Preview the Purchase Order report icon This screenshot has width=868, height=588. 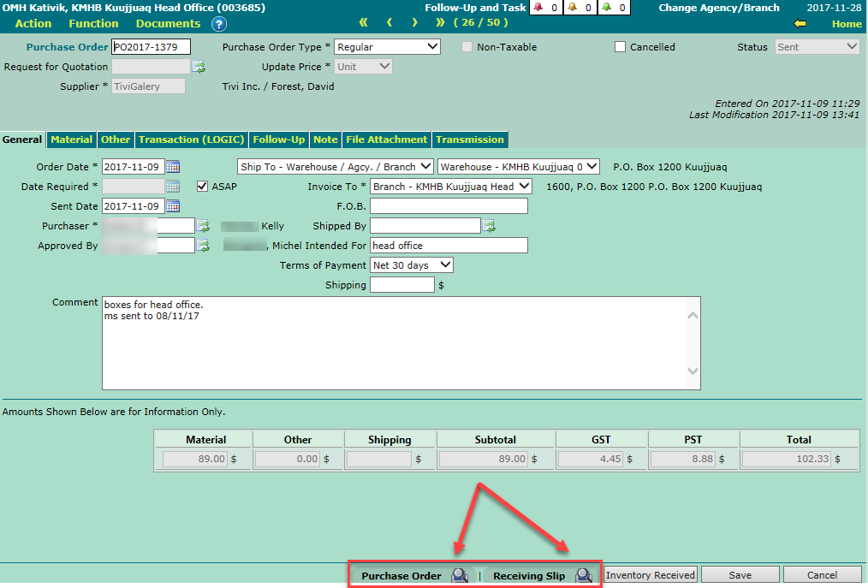coord(460,575)
